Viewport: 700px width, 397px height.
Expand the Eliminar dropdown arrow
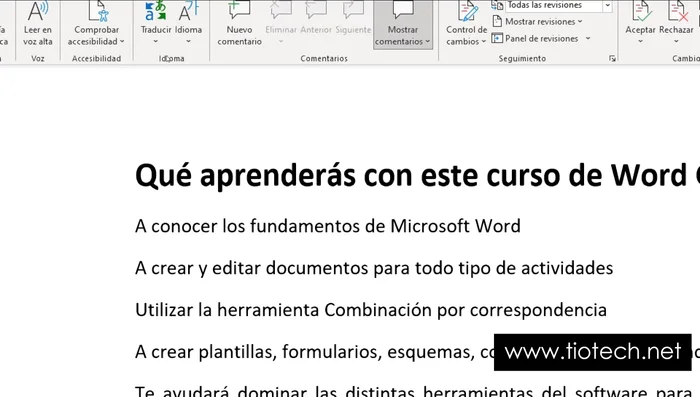pos(281,42)
